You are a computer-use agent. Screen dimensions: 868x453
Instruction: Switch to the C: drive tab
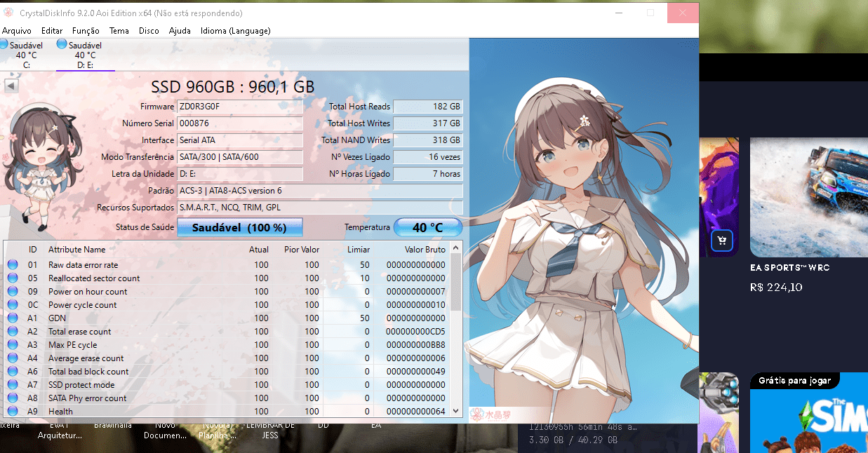tap(27, 55)
